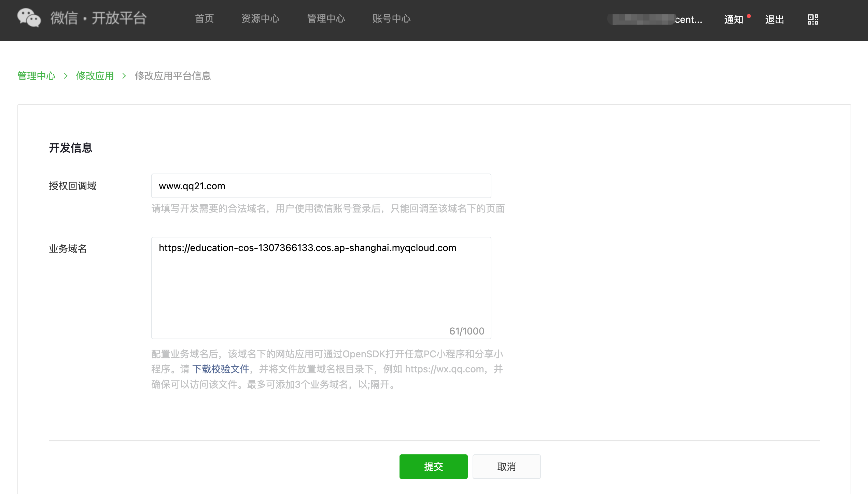868x494 pixels.
Task: Go to 资源中心 in the top menu
Action: pos(260,18)
